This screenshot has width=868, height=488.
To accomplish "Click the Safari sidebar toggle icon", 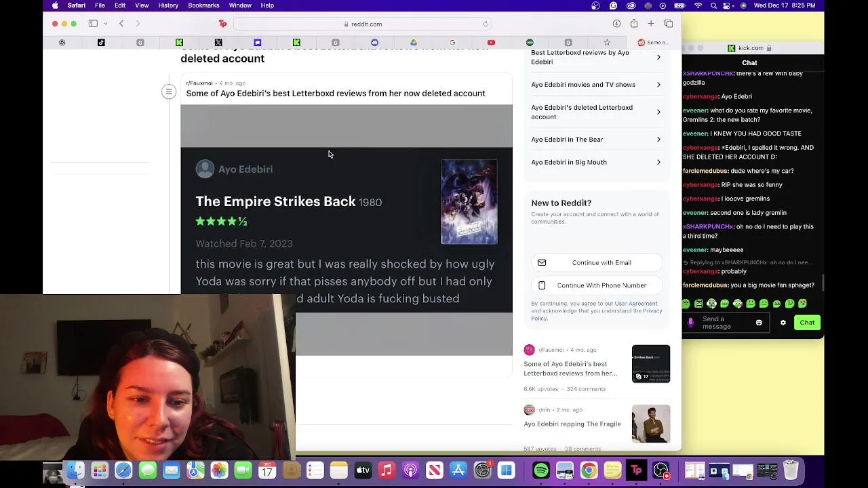I will [x=93, y=24].
